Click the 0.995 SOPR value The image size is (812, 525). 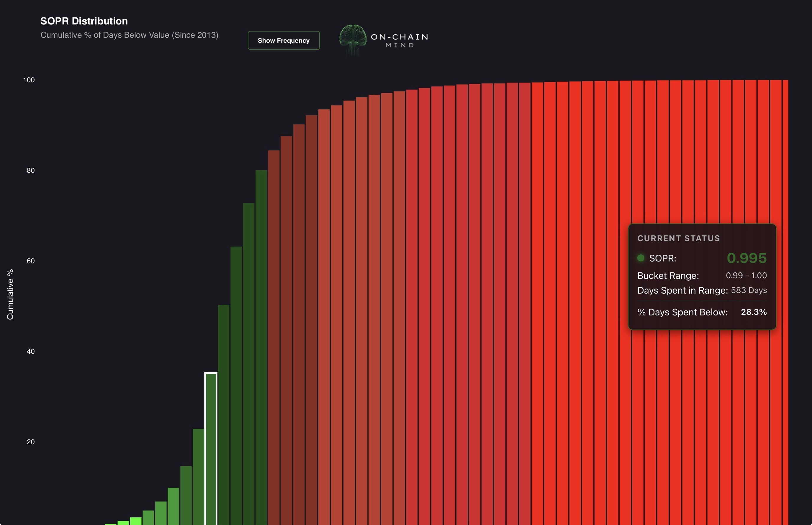tap(746, 258)
